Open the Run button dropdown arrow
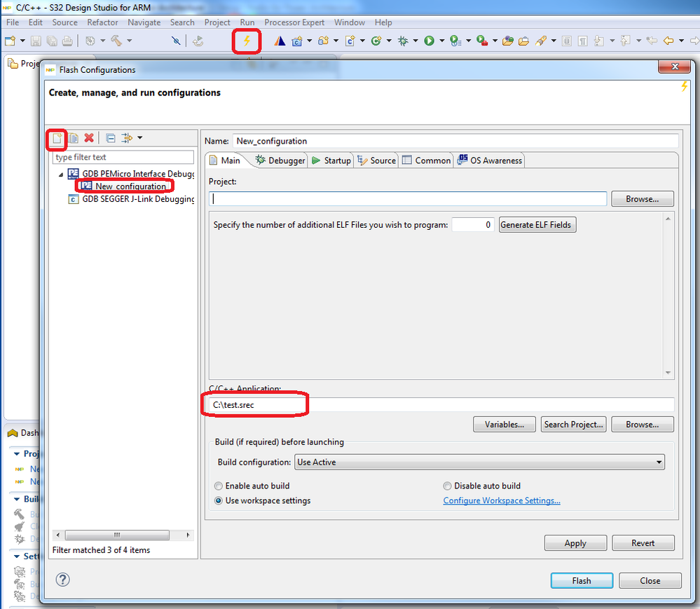 (x=442, y=41)
